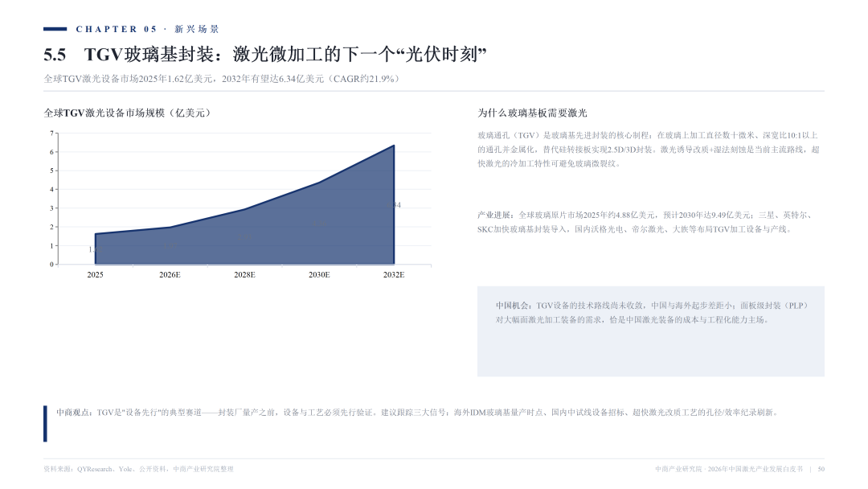This screenshot has width=868, height=489.
Task: Click the 'CHAPTER 05 · 新兴场景' header text
Action: (x=147, y=29)
